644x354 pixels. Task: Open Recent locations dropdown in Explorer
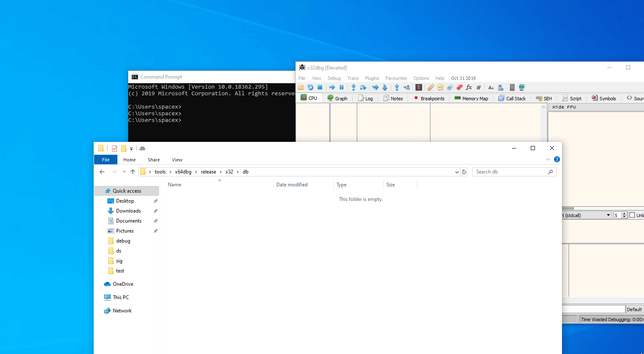click(x=124, y=172)
